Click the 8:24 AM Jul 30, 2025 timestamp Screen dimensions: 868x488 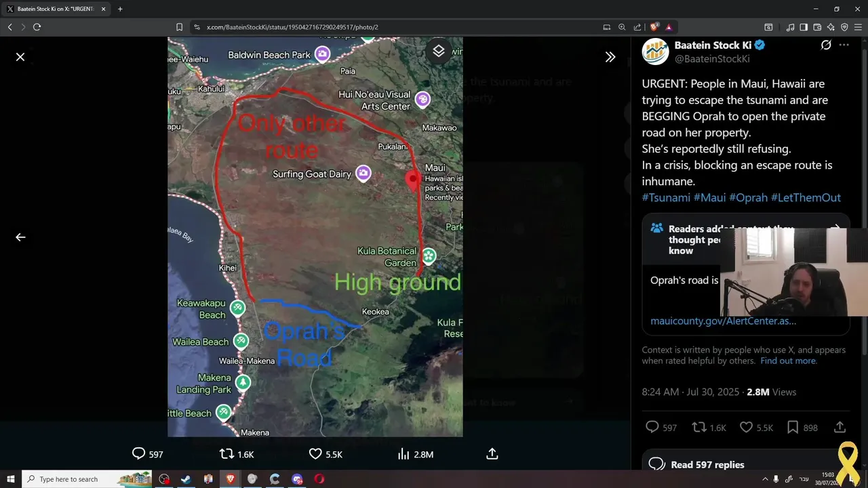692,392
